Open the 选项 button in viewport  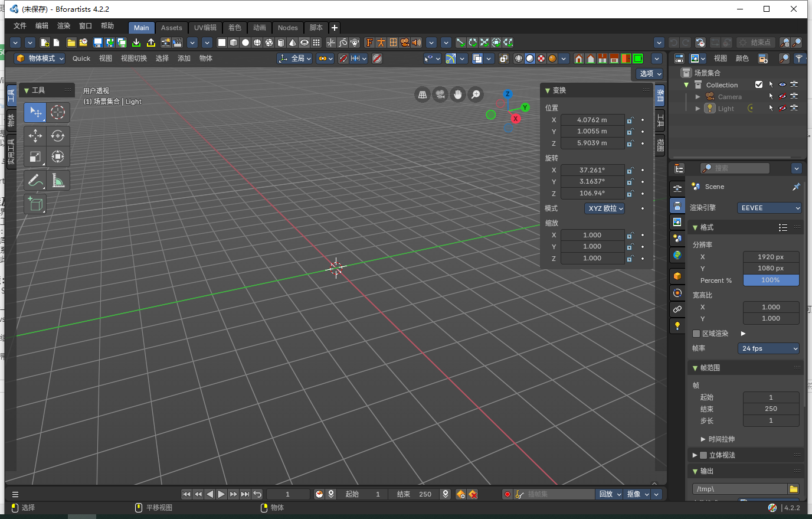650,74
